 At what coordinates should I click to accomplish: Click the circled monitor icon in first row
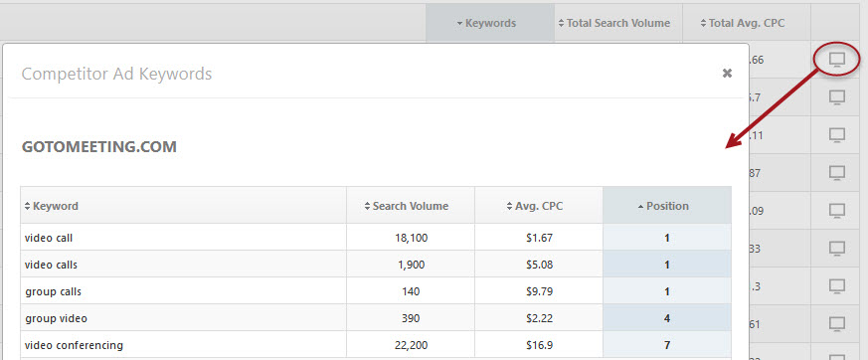point(837,60)
